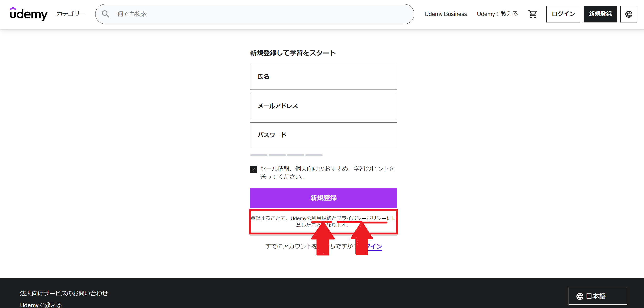Click the 氏名 input field

point(323,76)
